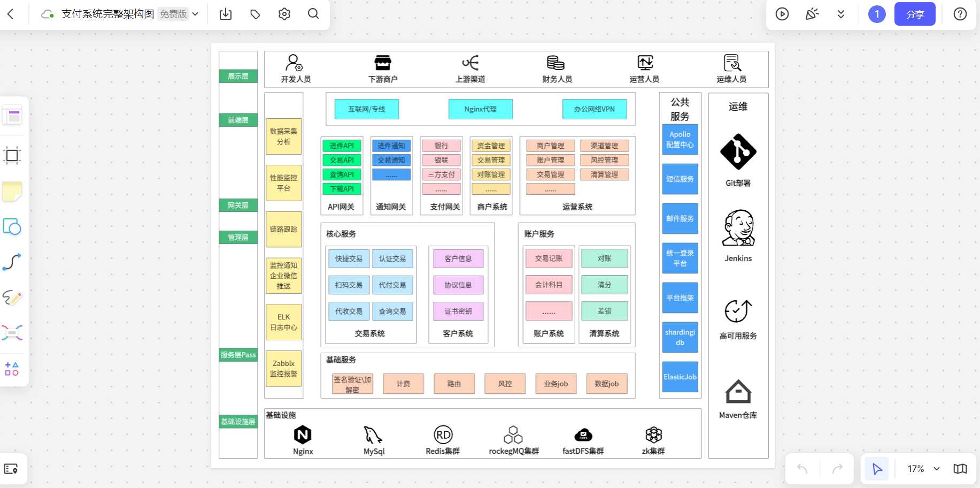Open the cloud sync status icon
The width and height of the screenshot is (980, 488).
point(47,14)
